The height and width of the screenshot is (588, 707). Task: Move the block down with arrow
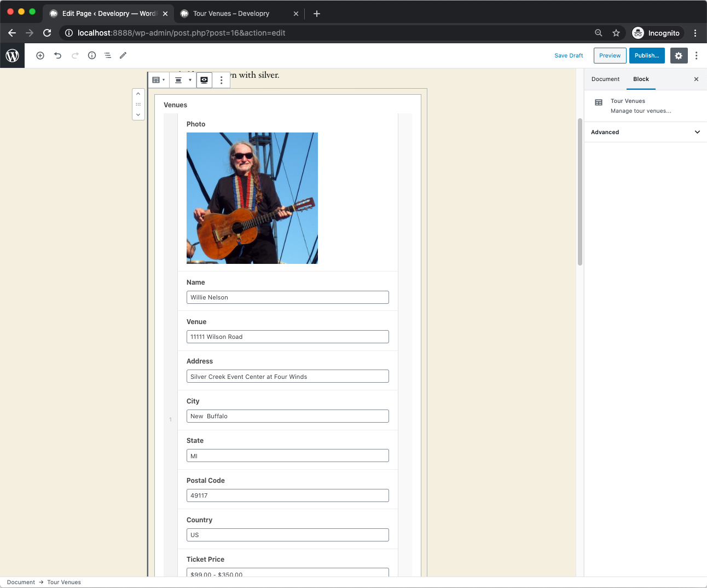point(138,114)
